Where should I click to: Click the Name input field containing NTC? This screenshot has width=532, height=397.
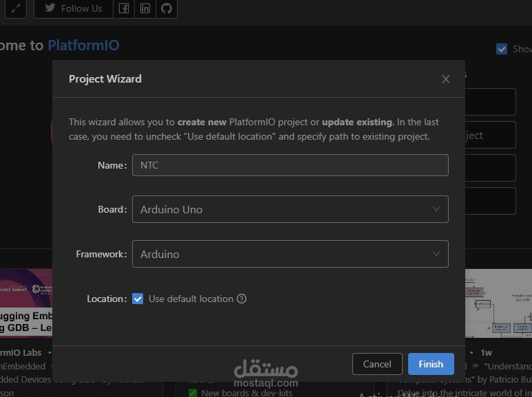290,165
